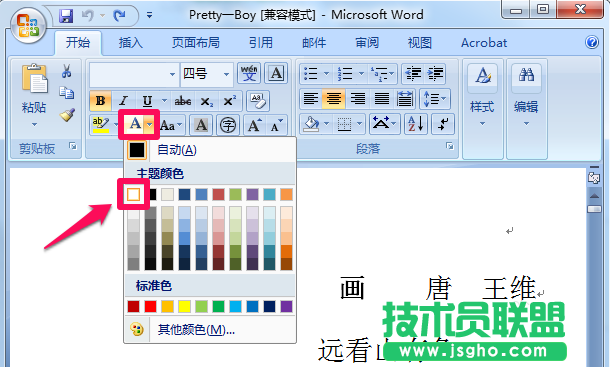
Task: Open the line spacing menu
Action: [435, 99]
